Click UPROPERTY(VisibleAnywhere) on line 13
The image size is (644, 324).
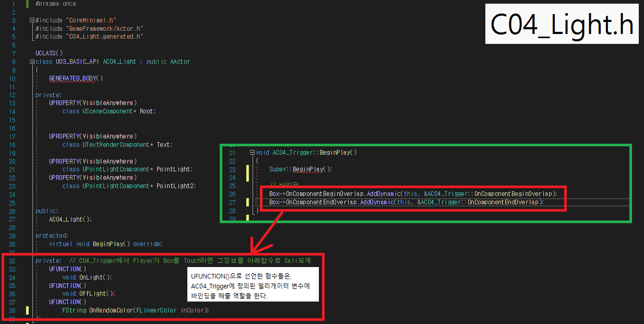pos(93,103)
